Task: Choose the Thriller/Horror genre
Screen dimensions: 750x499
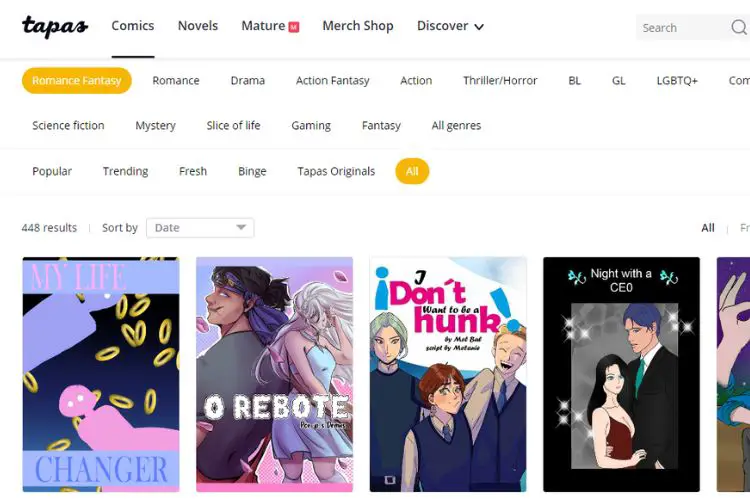Action: click(500, 80)
